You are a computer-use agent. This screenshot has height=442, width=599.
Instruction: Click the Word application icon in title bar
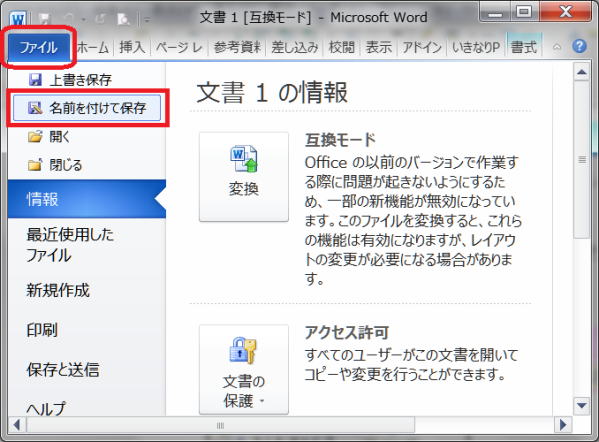coord(18,18)
